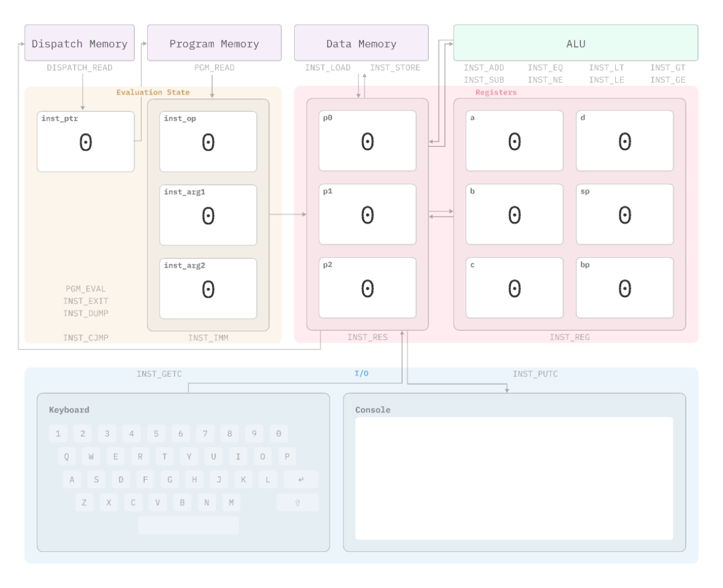This screenshot has width=723, height=588.
Task: Tap the M key on the keyboard
Action: pos(231,502)
